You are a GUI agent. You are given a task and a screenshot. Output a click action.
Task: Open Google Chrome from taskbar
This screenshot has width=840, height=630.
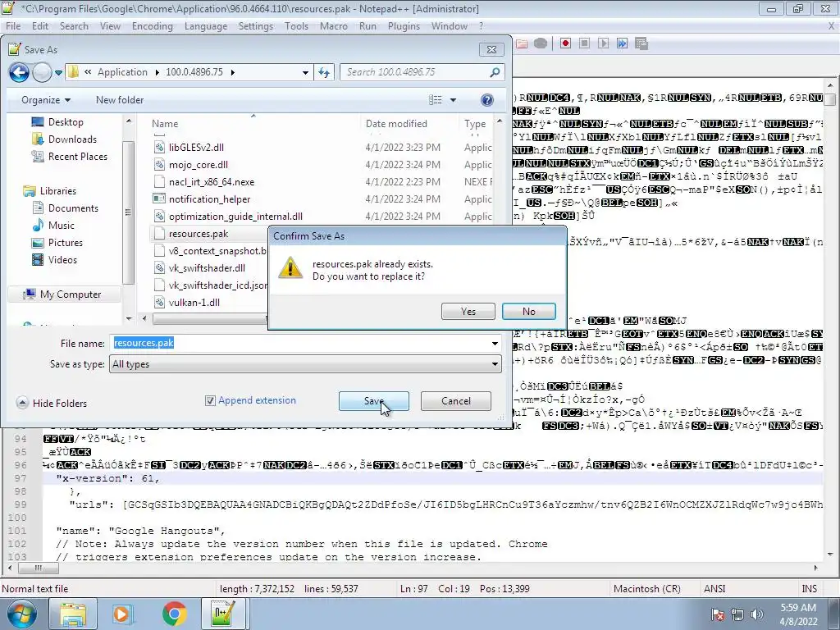click(x=175, y=614)
